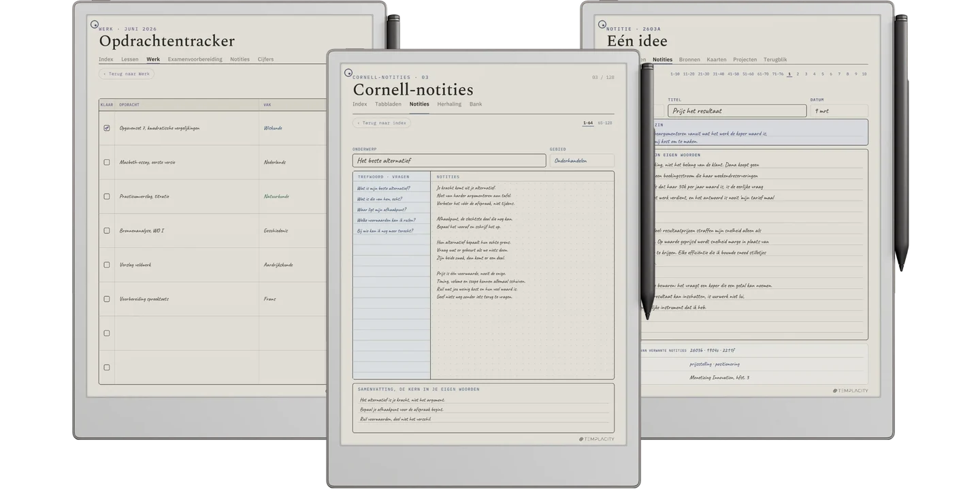Viewport: 980px width, 489px height.
Task: Switch to the Examenvoorbereiding tab
Action: click(x=195, y=59)
